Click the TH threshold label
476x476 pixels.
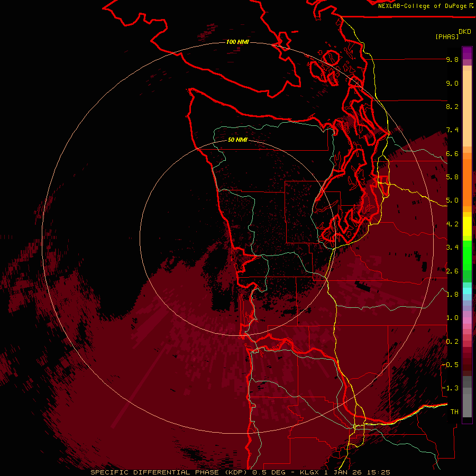point(454,412)
